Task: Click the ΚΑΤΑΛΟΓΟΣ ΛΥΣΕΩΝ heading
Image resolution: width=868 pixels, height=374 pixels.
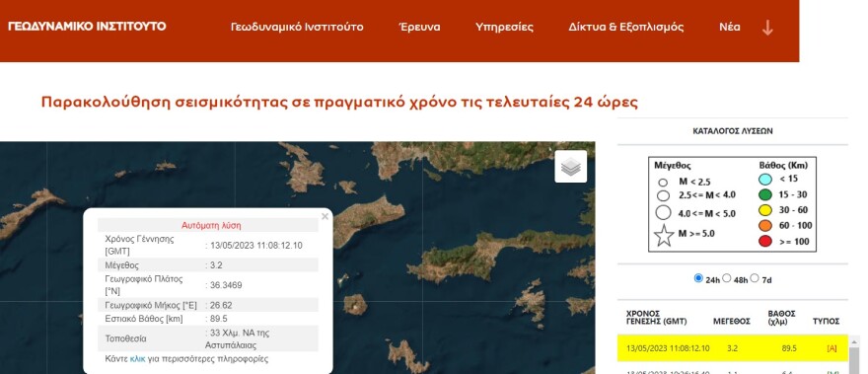Action: [x=732, y=131]
